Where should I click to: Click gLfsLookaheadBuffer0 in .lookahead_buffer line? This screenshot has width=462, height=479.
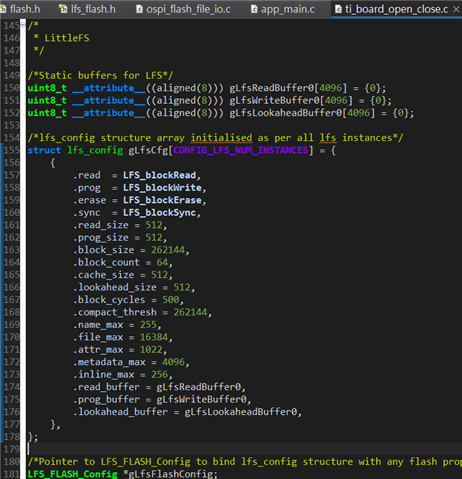pyautogui.click(x=241, y=412)
